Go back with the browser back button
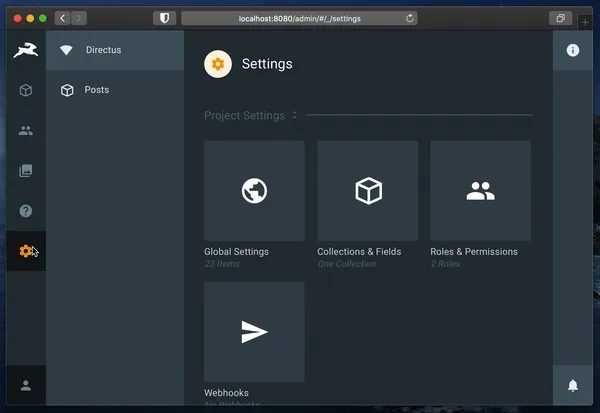 tap(62, 18)
